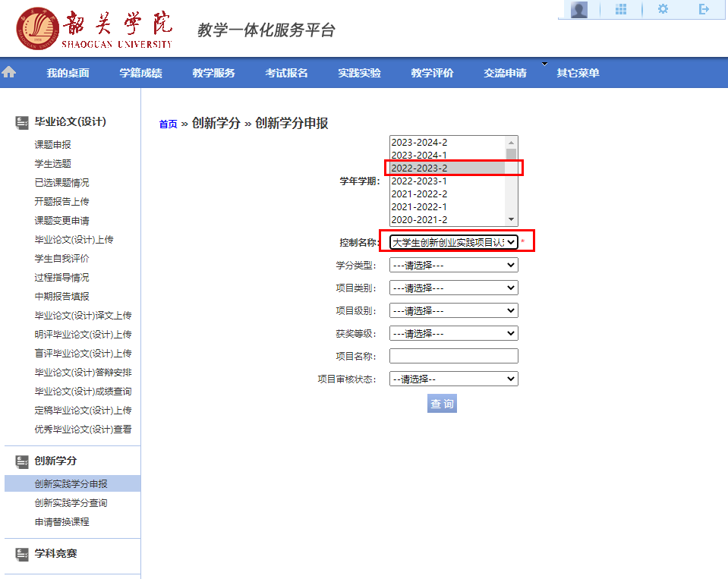Image resolution: width=728 pixels, height=579 pixels.
Task: Open the user profile avatar icon
Action: tap(579, 9)
